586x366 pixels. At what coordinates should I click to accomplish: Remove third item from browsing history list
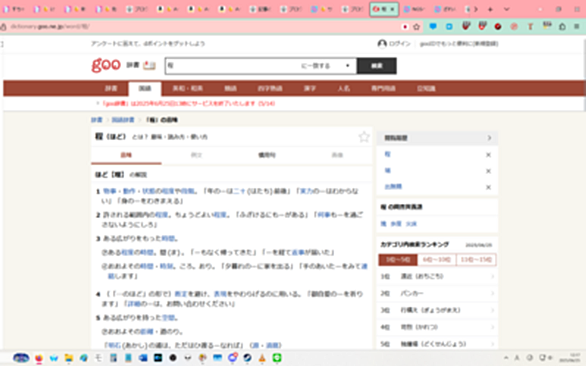[488, 187]
